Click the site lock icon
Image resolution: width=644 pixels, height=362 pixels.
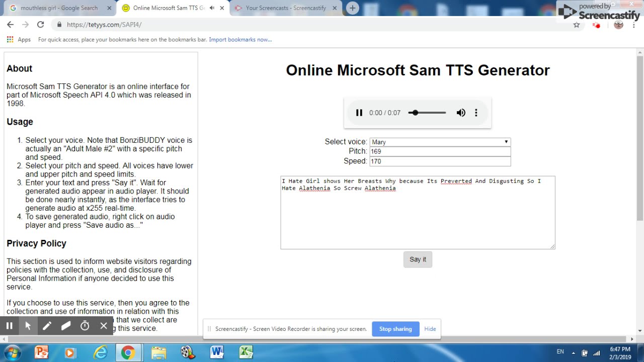point(59,25)
